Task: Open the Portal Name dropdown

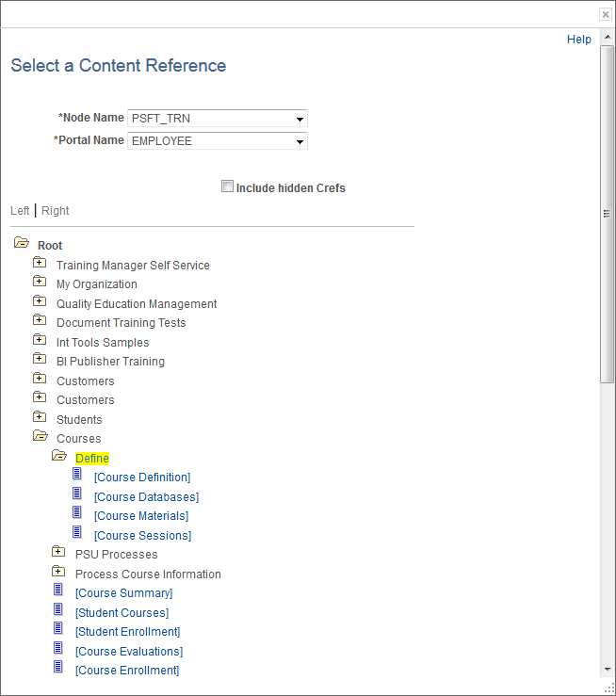Action: tap(218, 141)
